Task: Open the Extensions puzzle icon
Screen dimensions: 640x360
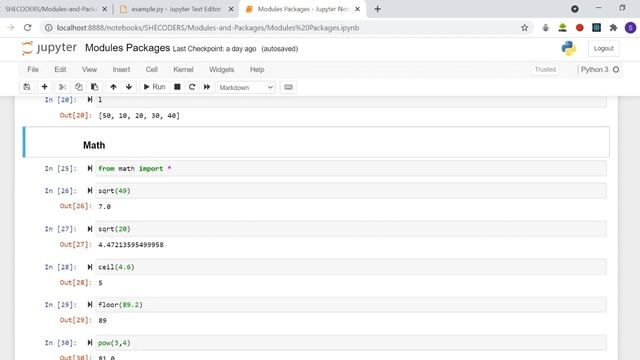Action: pos(613,28)
